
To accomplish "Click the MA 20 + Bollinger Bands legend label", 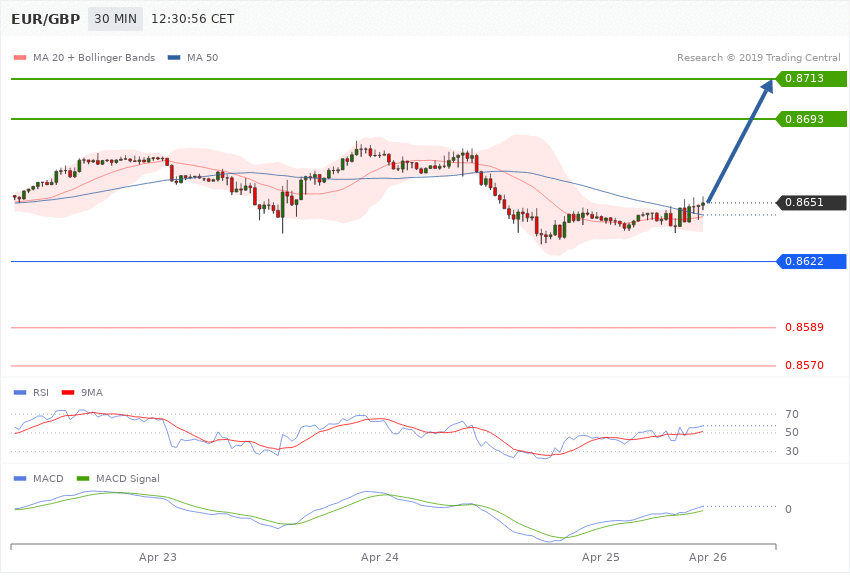I will tap(94, 58).
